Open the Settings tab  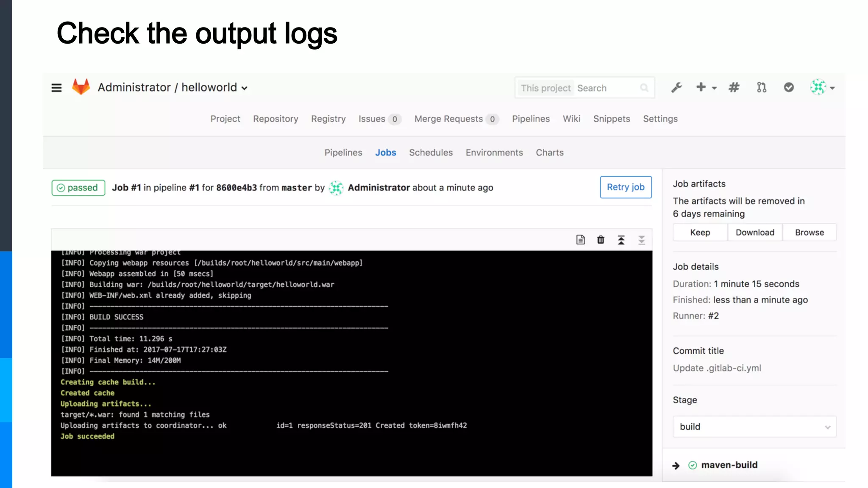(660, 119)
